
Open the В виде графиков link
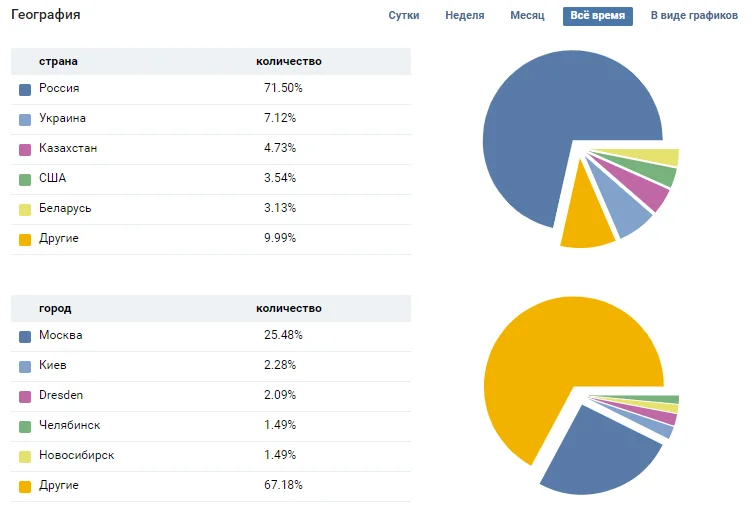tap(694, 16)
